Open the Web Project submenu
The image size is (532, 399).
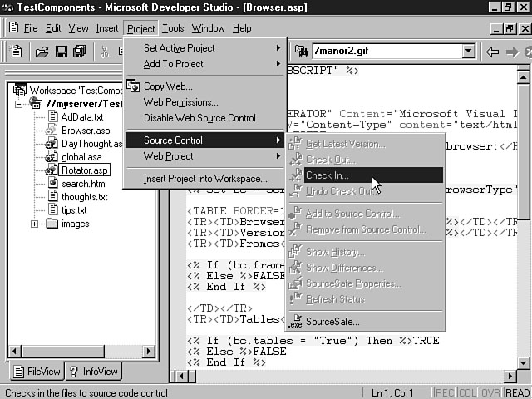click(x=168, y=156)
